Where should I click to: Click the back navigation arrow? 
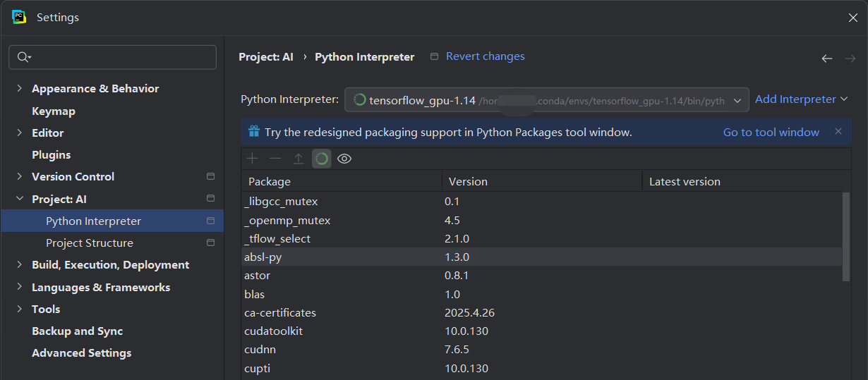[827, 59]
